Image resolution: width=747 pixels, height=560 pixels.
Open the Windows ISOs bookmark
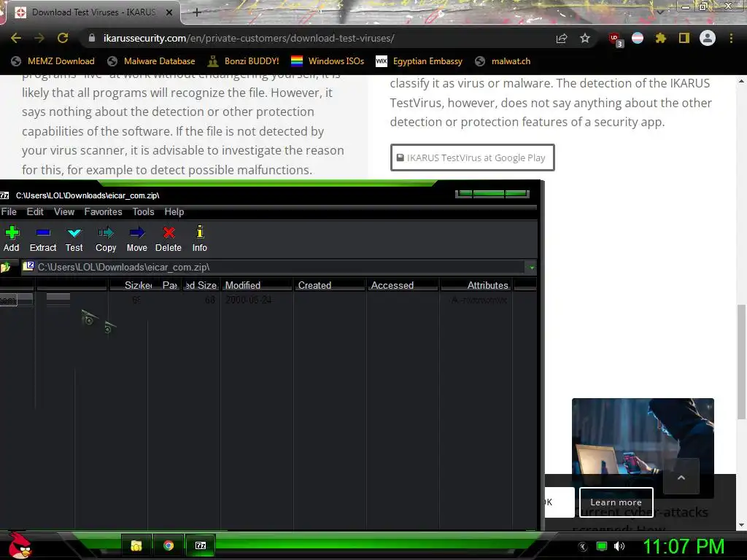(328, 61)
